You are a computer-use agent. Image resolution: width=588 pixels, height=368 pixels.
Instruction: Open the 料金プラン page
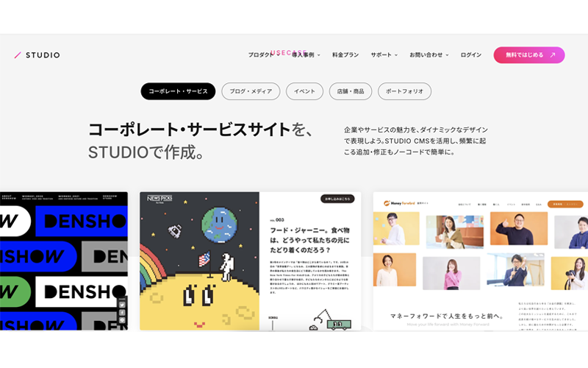[x=345, y=54]
